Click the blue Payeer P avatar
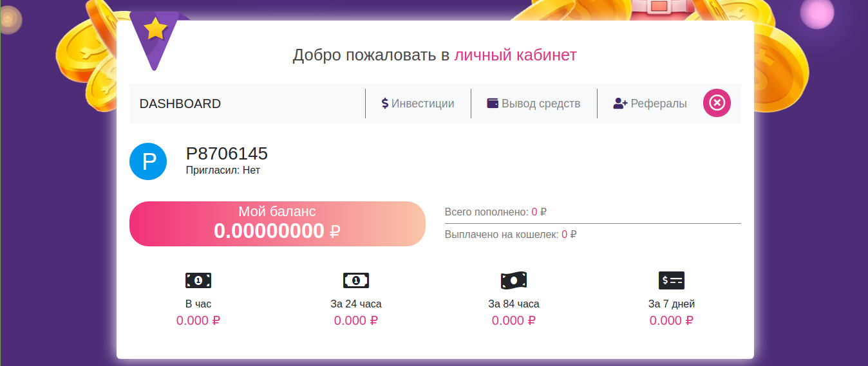Image resolution: width=868 pixels, height=366 pixels. tap(148, 161)
